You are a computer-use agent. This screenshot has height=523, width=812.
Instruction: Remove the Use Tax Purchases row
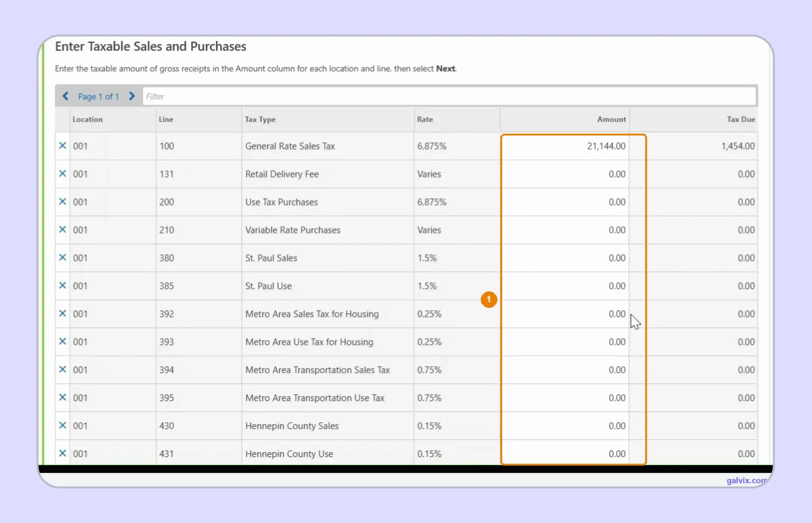click(x=62, y=201)
